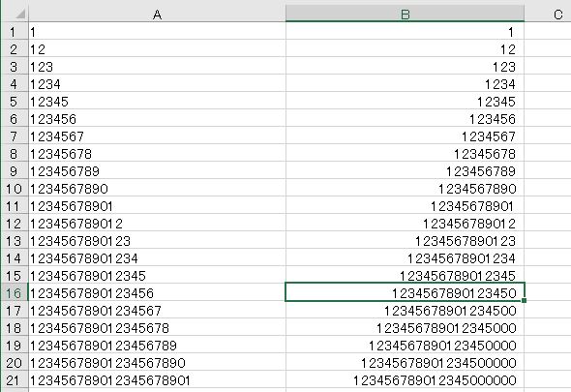Click cell A3 containing 123

(x=157, y=67)
